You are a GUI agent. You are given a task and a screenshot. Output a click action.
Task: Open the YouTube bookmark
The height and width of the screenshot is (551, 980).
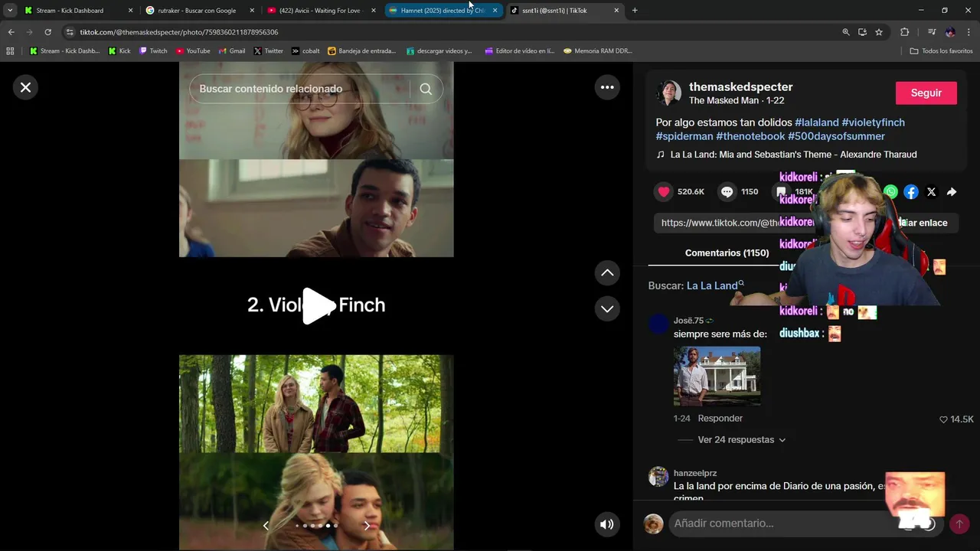coord(193,51)
